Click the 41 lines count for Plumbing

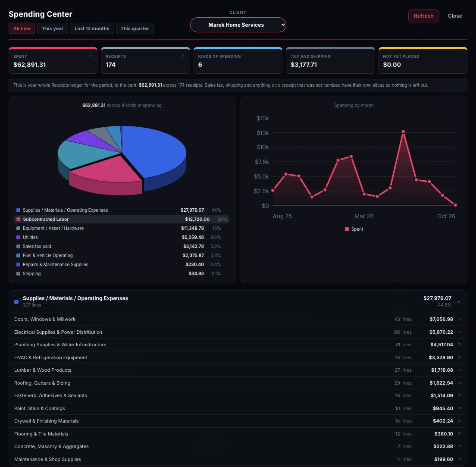point(404,345)
